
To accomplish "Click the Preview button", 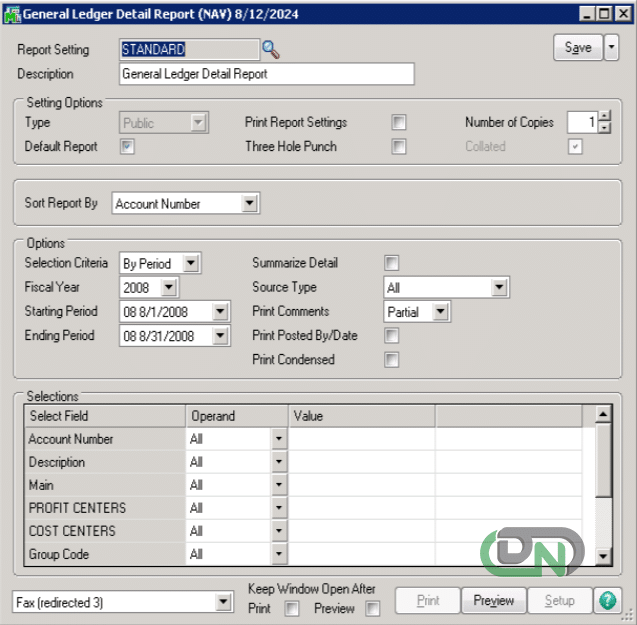I will pos(494,600).
